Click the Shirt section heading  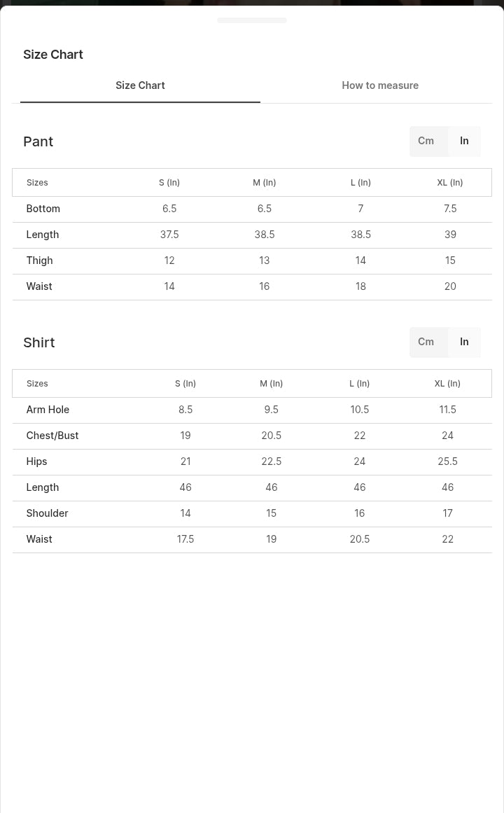[39, 342]
